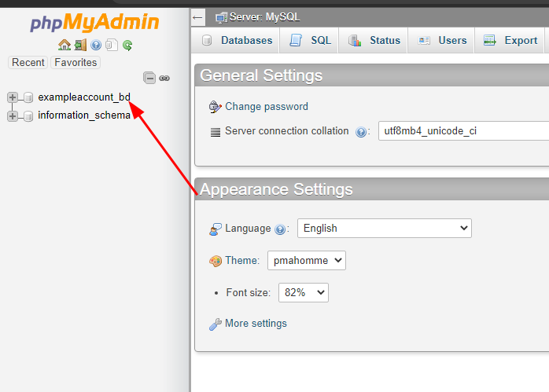Click the copy documents icon in sidebar
Viewport: 549px width, 392px height.
click(112, 46)
